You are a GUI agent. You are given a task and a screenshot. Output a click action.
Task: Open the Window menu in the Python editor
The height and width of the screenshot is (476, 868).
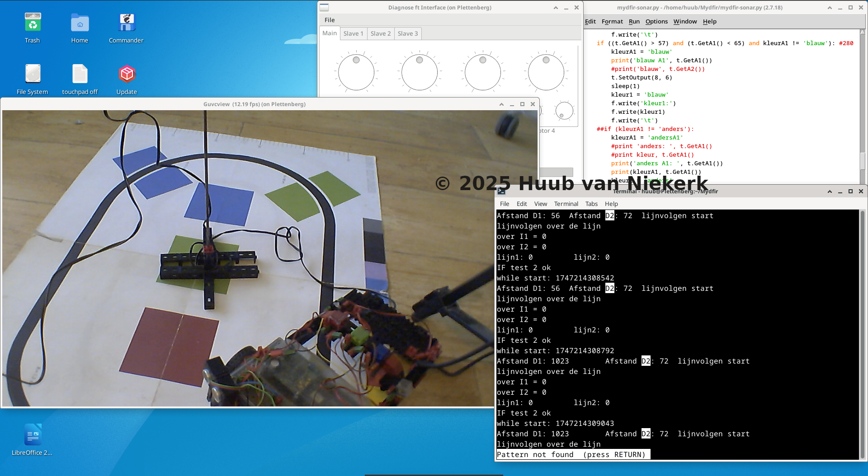pos(685,21)
